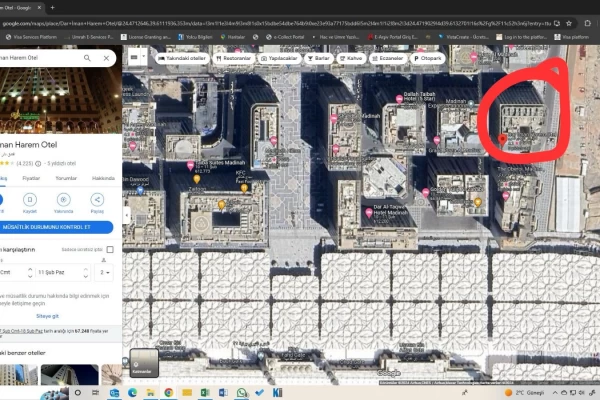Screen dimensions: 600x400
Task: Open WhatsApp from taskbar
Action: point(241,393)
